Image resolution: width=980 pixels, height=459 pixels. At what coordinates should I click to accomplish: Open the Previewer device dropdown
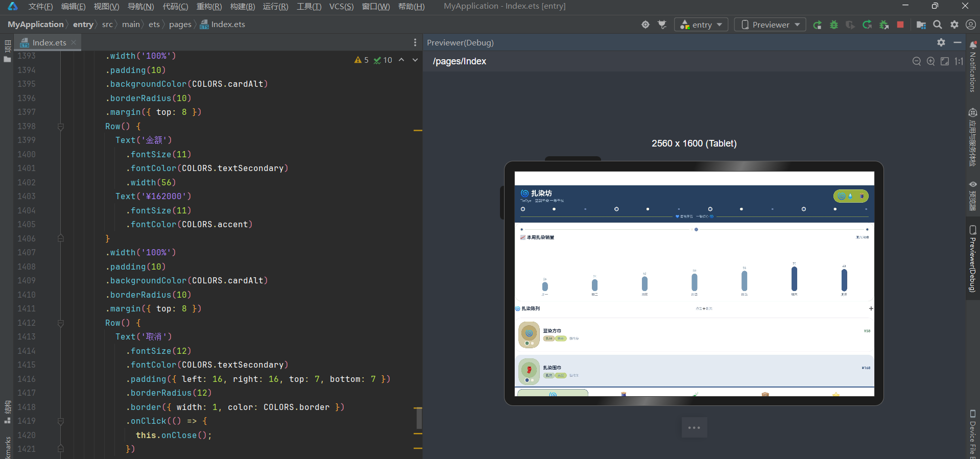770,25
